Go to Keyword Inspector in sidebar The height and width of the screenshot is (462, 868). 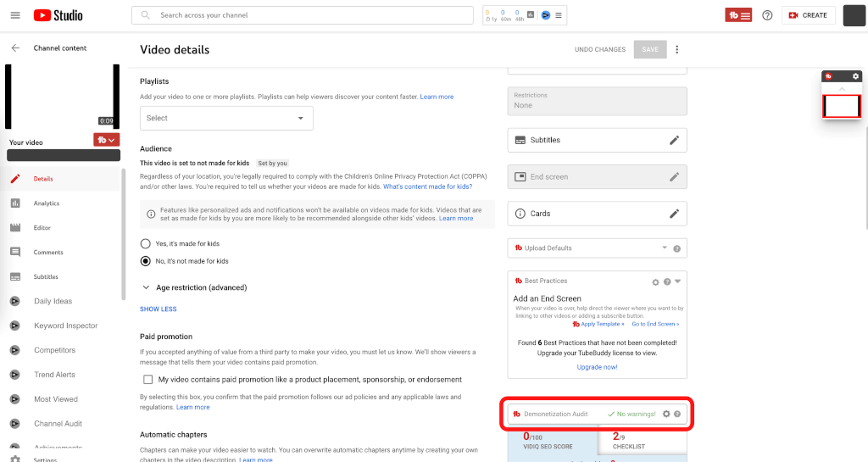[65, 326]
